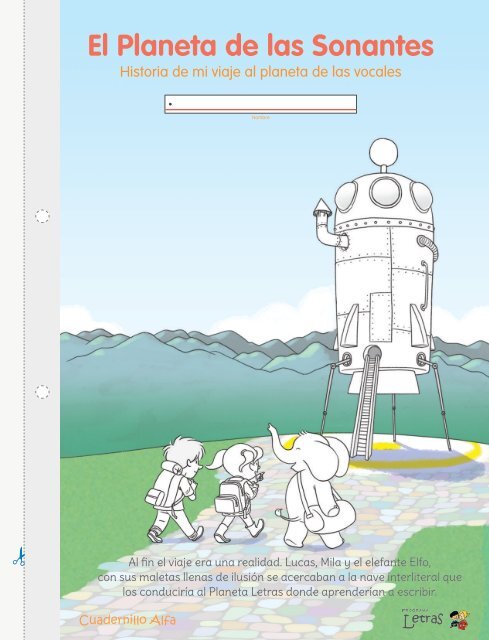Click the rocket's boarding ladder
Screen dimensions: 489x640
click(x=365, y=402)
